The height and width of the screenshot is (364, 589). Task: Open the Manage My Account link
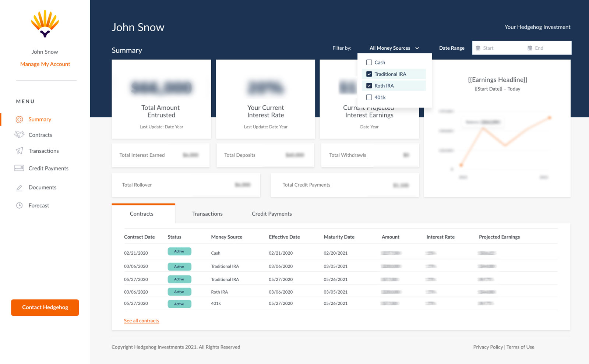pos(45,64)
